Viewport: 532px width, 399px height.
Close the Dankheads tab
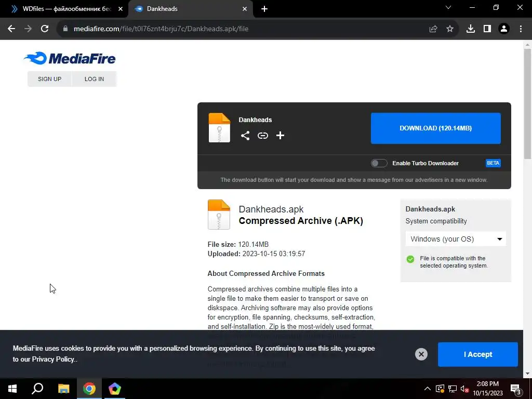(245, 9)
